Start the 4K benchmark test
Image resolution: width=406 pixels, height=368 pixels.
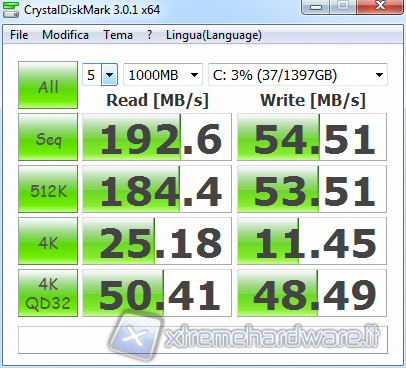(48, 241)
